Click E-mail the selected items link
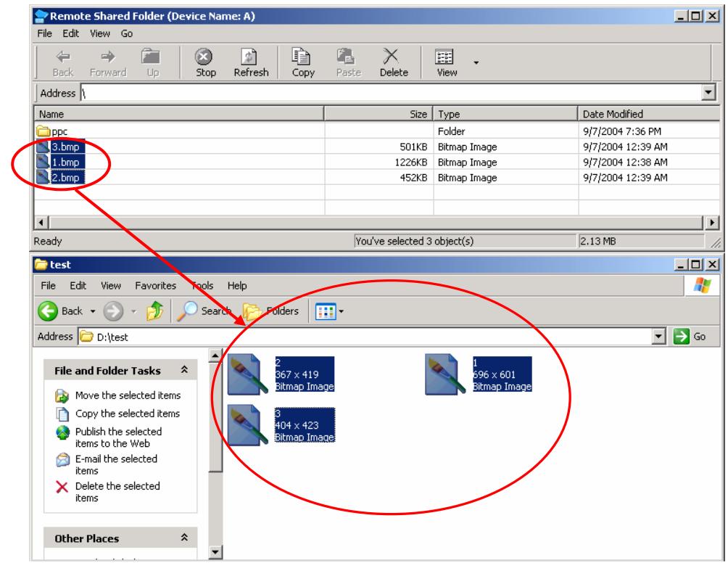This screenshot has width=728, height=563. pyautogui.click(x=116, y=464)
